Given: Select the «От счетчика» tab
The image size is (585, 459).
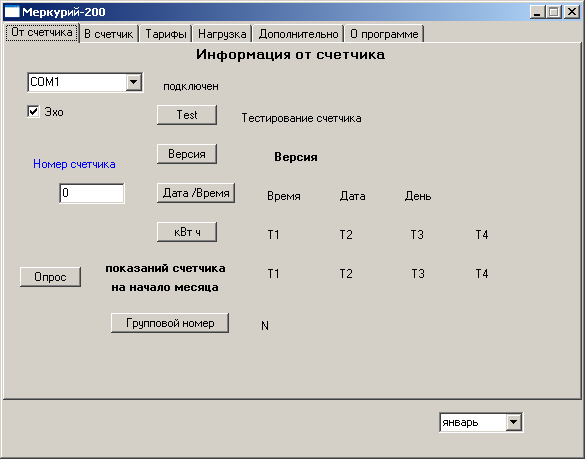Looking at the screenshot, I should coord(41,32).
